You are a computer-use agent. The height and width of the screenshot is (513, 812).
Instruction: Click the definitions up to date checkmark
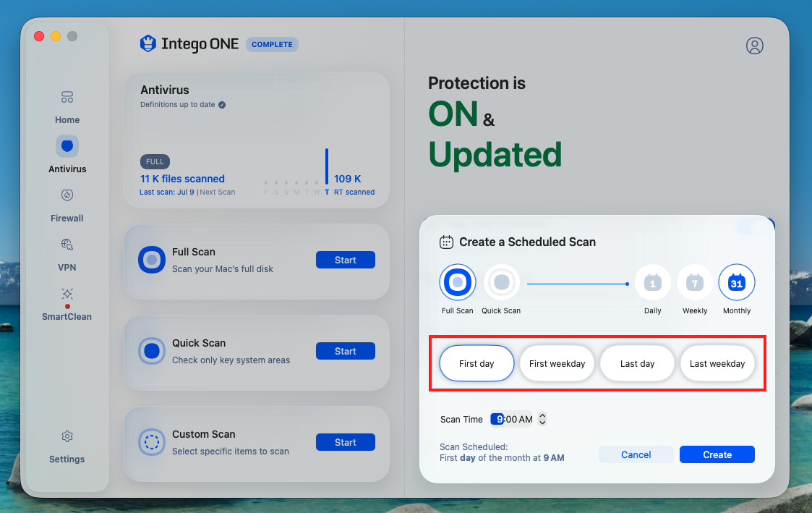222,105
